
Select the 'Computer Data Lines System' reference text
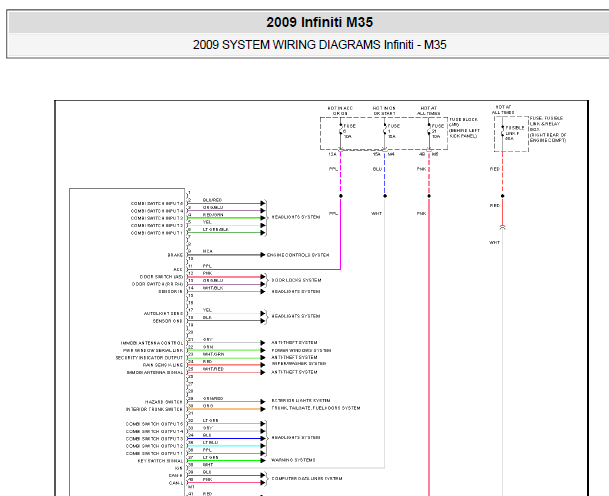307,479
